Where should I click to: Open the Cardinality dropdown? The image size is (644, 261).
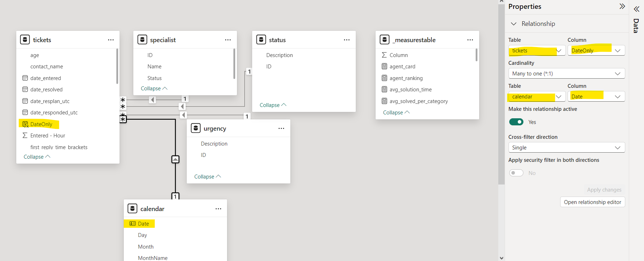pyautogui.click(x=567, y=74)
